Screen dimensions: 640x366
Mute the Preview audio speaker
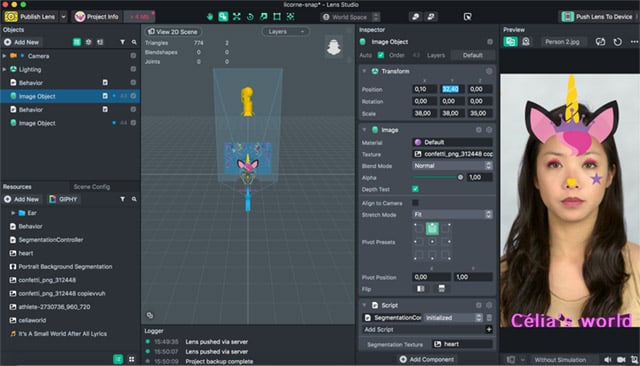click(x=608, y=359)
